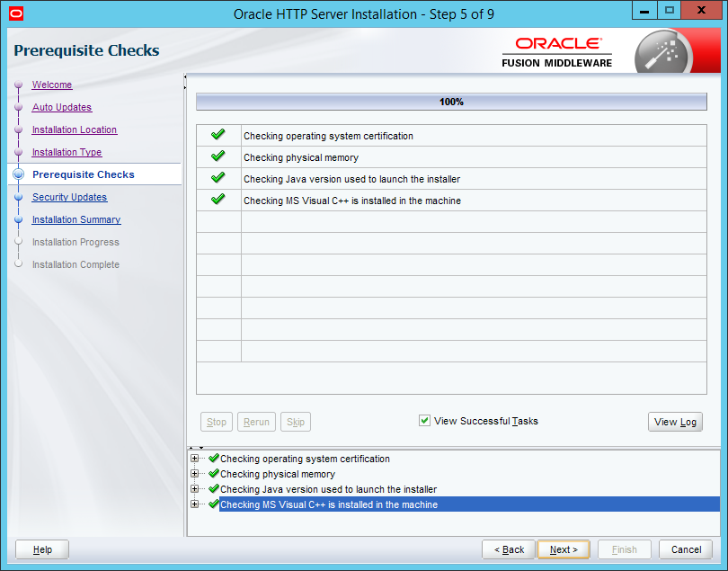
Task: Click the green checkmark for operating system certification
Action: [x=218, y=135]
